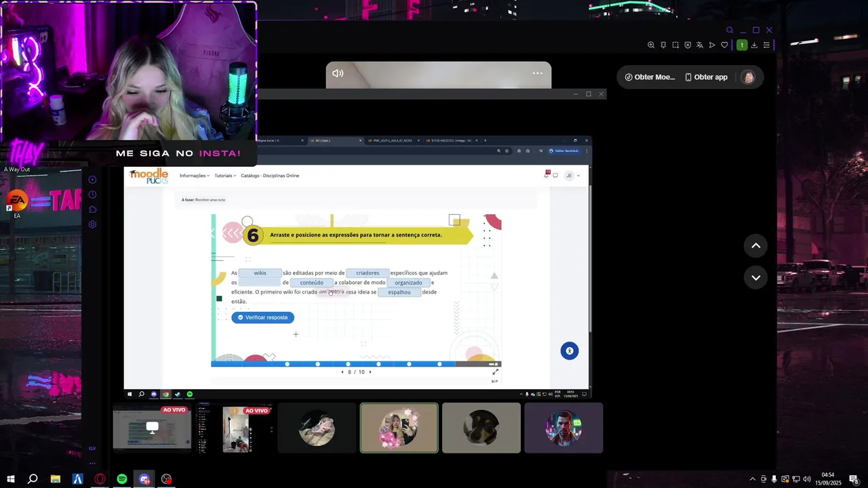Open the settings gear in Opera sidebar
The height and width of the screenshot is (488, 868).
92,224
